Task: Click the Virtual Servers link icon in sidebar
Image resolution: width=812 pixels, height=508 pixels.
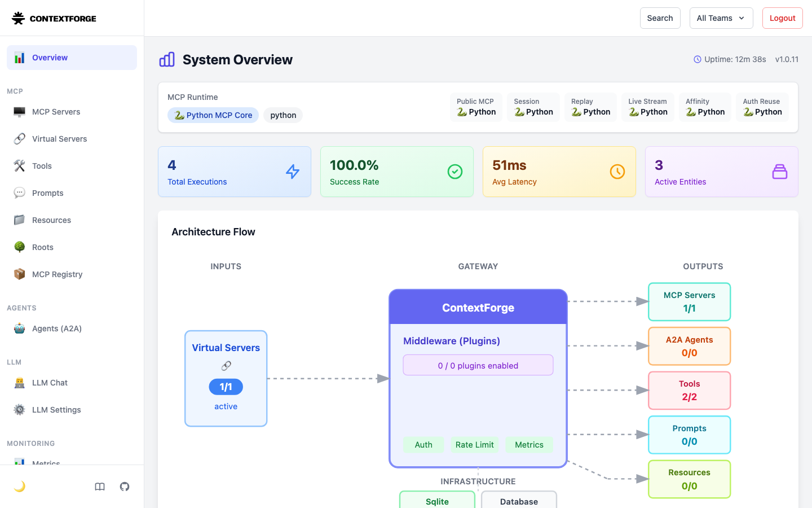Action: (x=20, y=139)
